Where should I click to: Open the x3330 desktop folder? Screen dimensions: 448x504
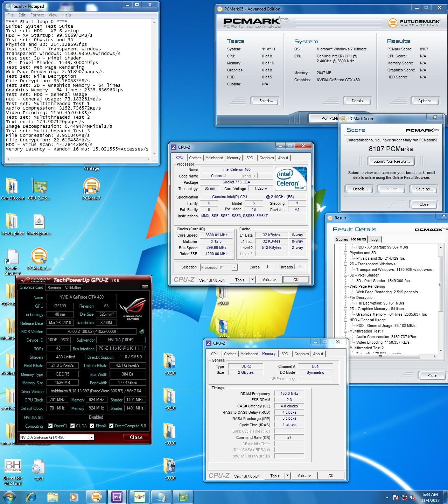click(170, 469)
